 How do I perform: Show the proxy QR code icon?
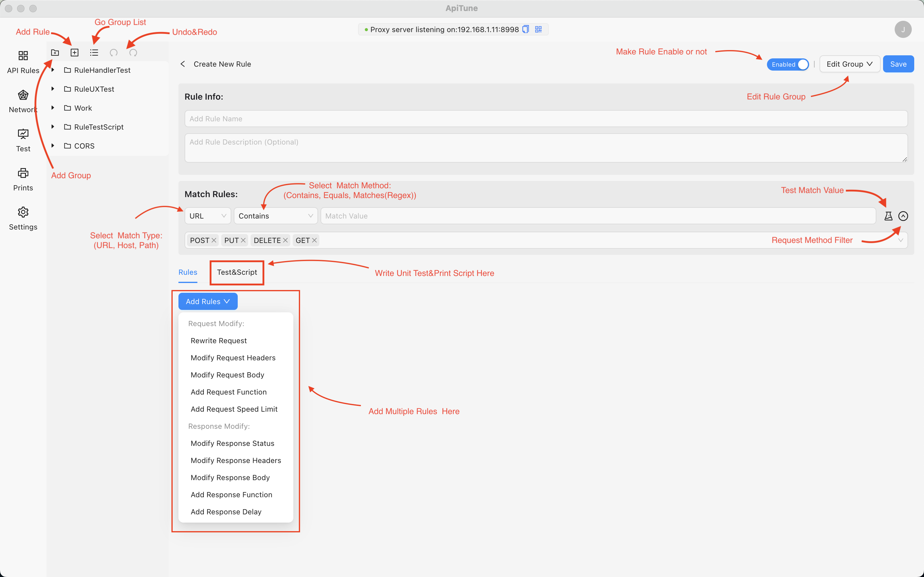pyautogui.click(x=538, y=29)
